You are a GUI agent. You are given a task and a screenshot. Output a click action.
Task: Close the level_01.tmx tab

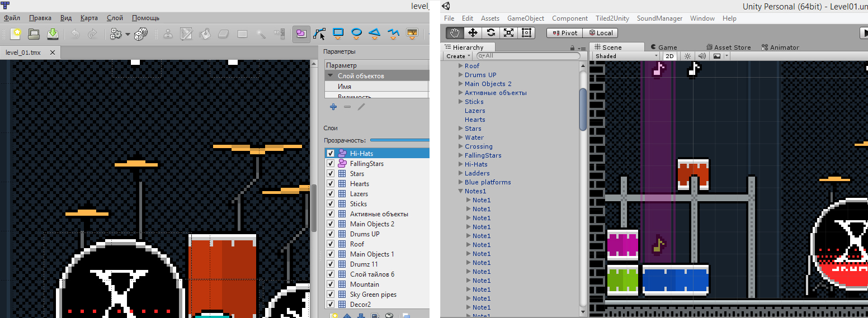point(52,53)
